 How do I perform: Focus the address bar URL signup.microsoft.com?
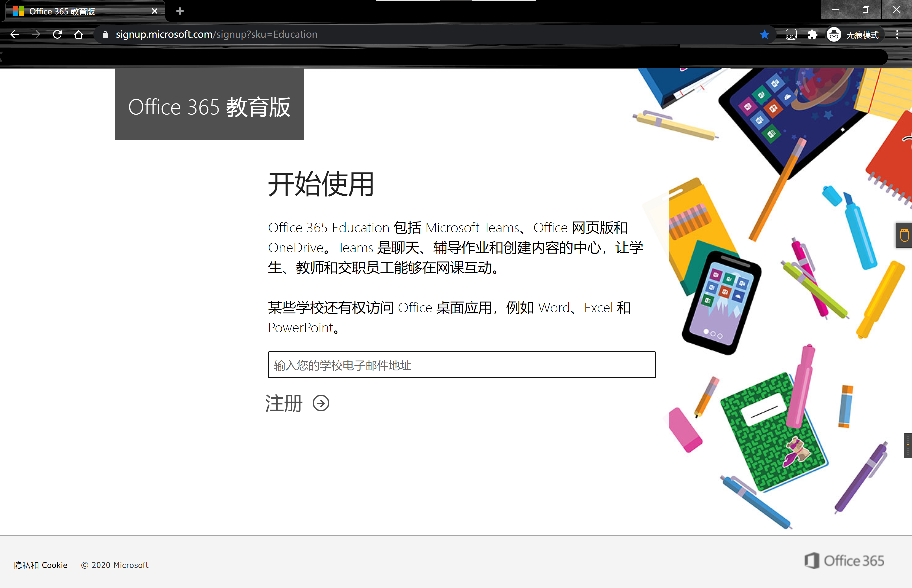[x=216, y=34]
